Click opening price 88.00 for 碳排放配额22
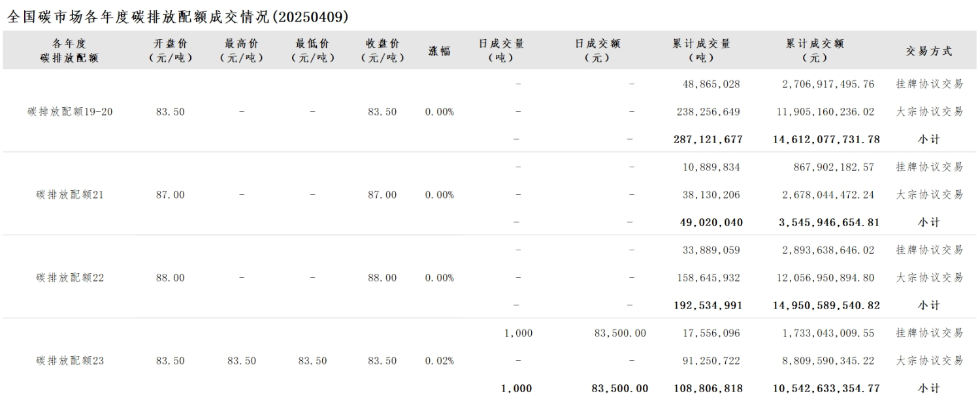980x400 pixels. point(171,278)
